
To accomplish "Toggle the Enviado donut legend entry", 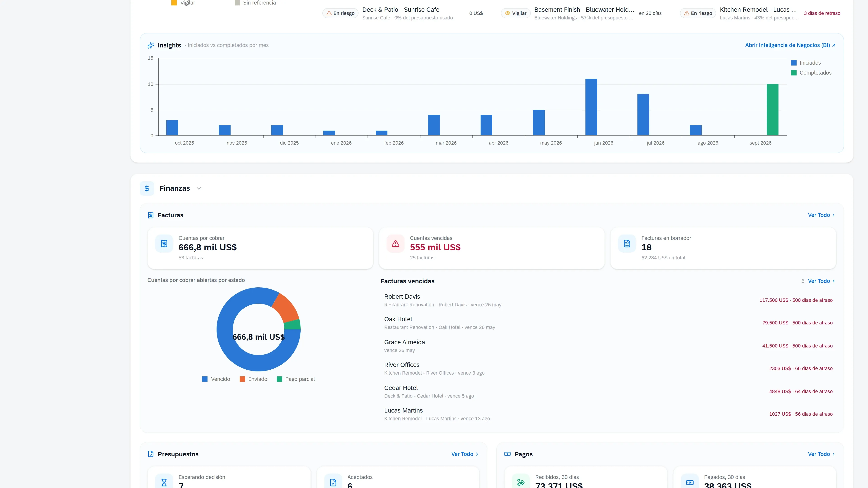I will click(253, 379).
